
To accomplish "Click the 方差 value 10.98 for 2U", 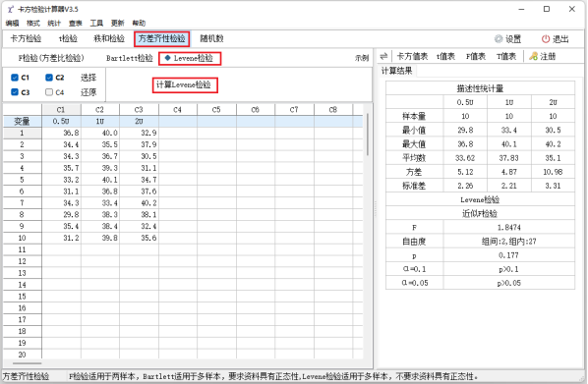I will click(x=553, y=172).
